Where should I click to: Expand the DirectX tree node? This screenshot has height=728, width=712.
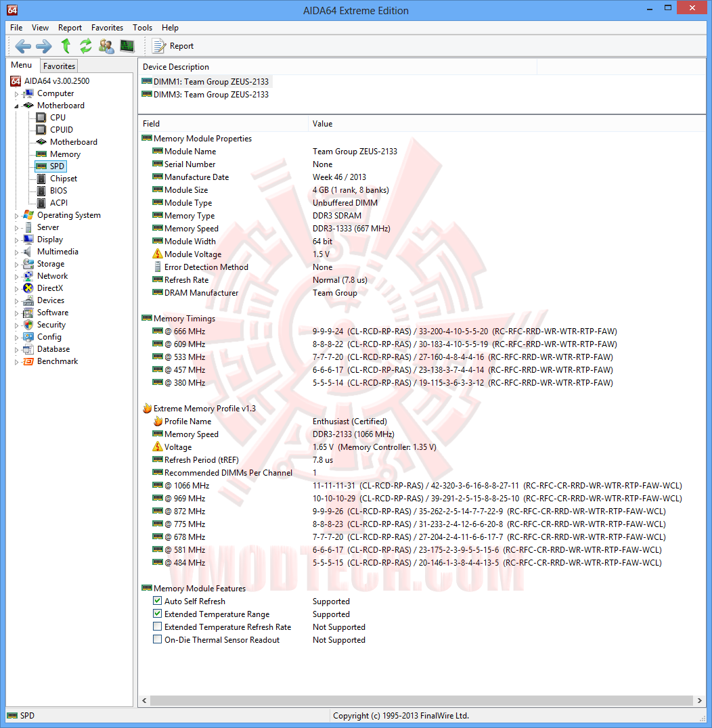(16, 288)
